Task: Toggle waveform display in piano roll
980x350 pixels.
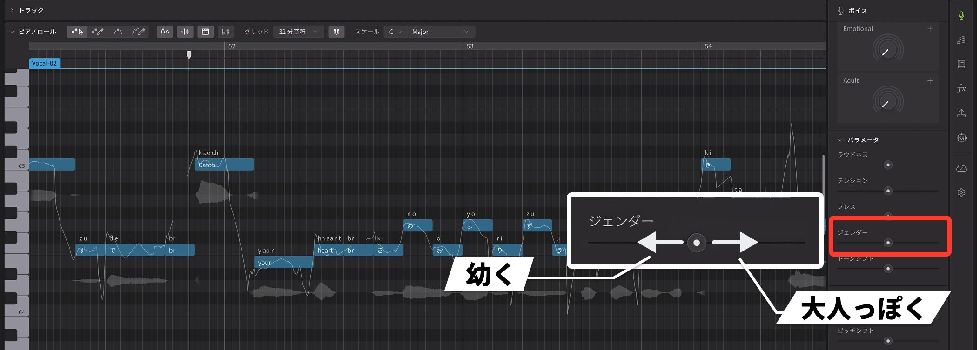Action: click(185, 32)
